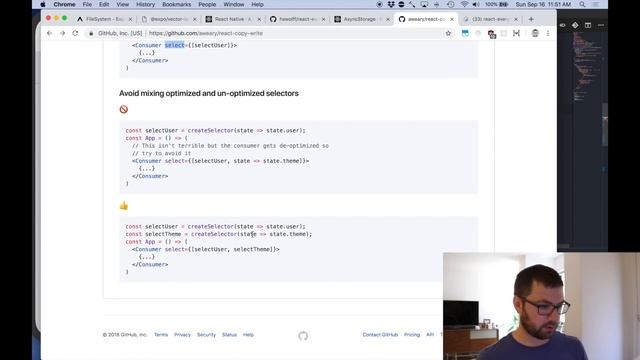Click 'const selectTheme' code line
Screen dimensions: 640x360
pos(218,234)
